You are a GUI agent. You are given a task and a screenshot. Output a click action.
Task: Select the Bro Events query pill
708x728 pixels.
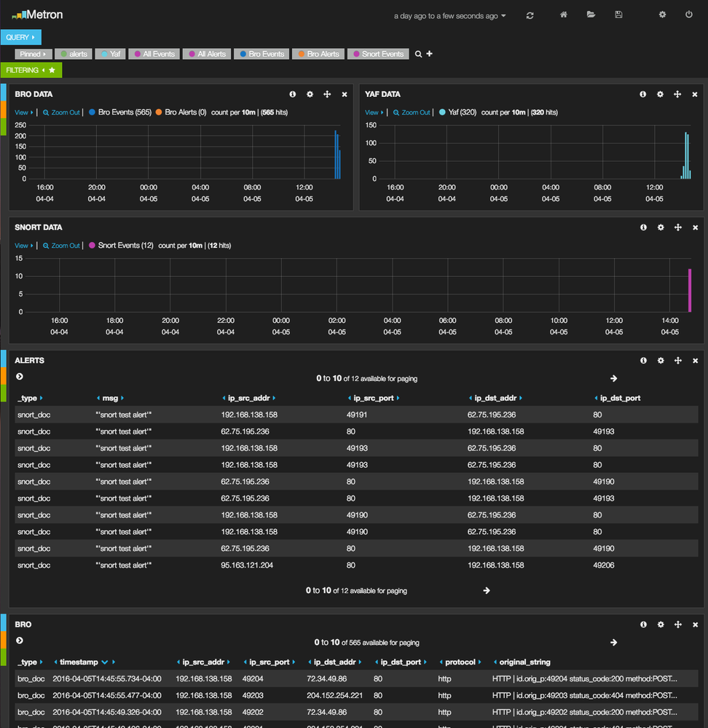pyautogui.click(x=261, y=53)
